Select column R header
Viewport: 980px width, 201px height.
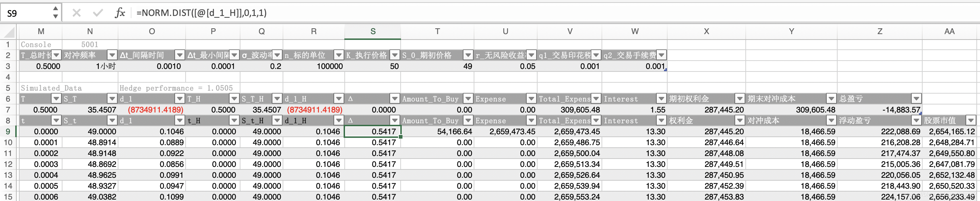[x=313, y=32]
